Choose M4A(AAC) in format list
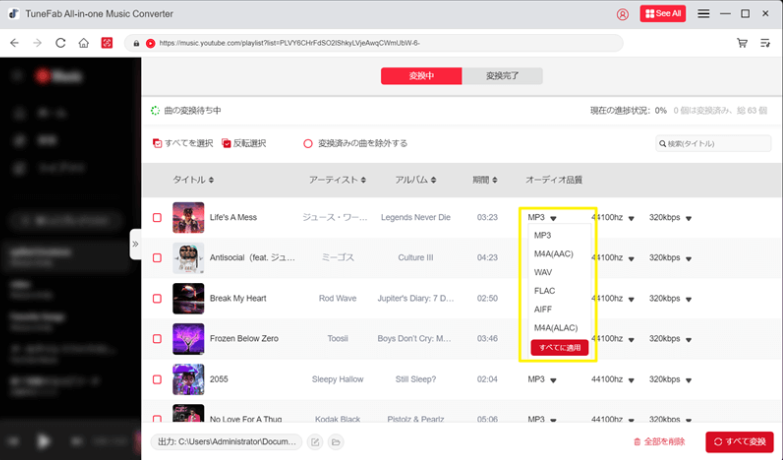This screenshot has width=783, height=460. coord(553,254)
